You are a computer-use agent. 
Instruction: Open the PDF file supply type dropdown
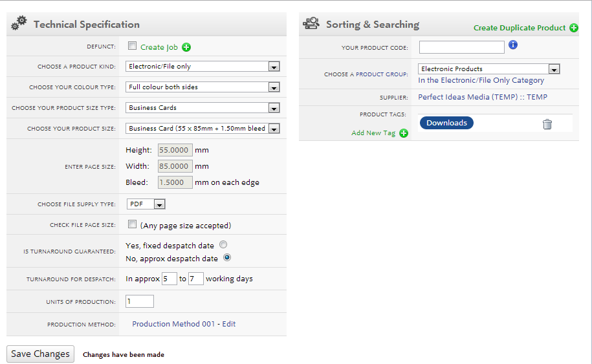tap(146, 204)
